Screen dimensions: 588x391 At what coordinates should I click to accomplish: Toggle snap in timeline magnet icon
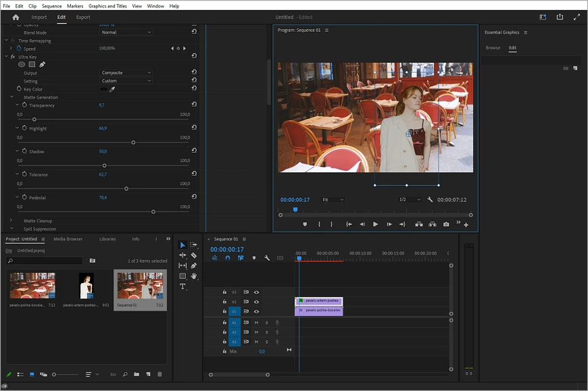coord(228,258)
